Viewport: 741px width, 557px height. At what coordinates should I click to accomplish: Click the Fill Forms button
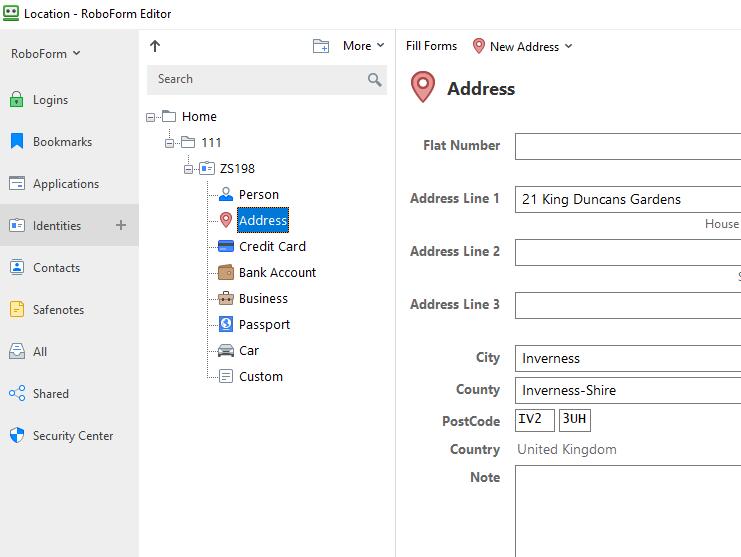[431, 46]
